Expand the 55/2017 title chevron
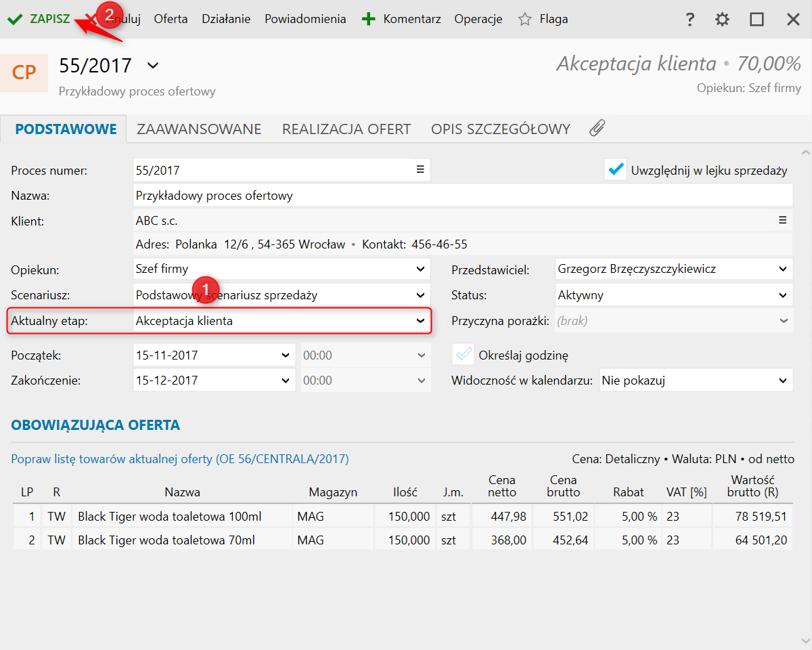 153,66
